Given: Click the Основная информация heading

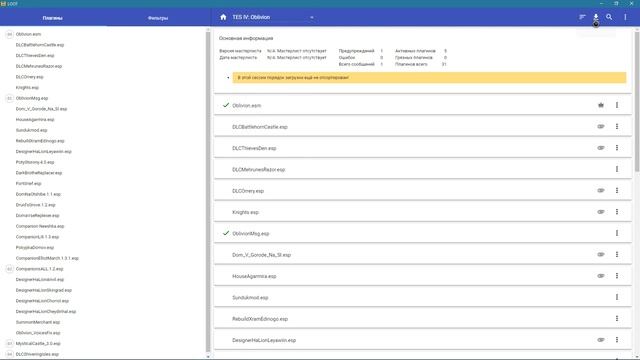Looking at the screenshot, I should (246, 38).
